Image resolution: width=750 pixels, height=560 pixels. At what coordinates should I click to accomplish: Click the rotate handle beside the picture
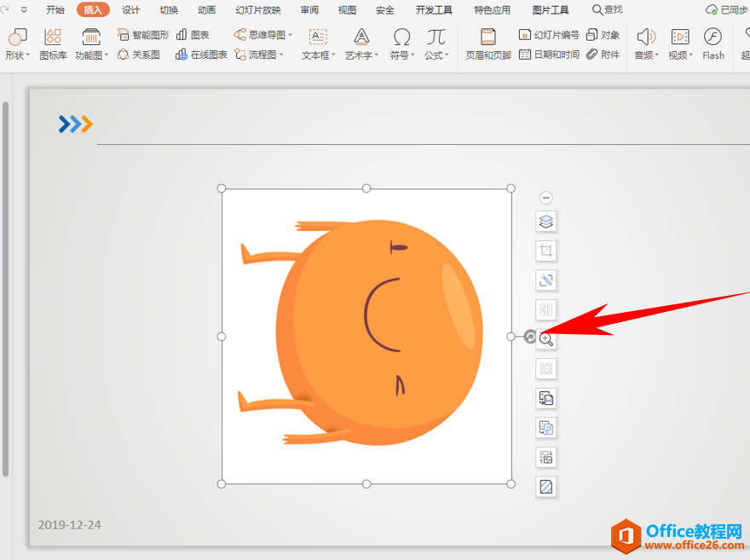pos(529,337)
